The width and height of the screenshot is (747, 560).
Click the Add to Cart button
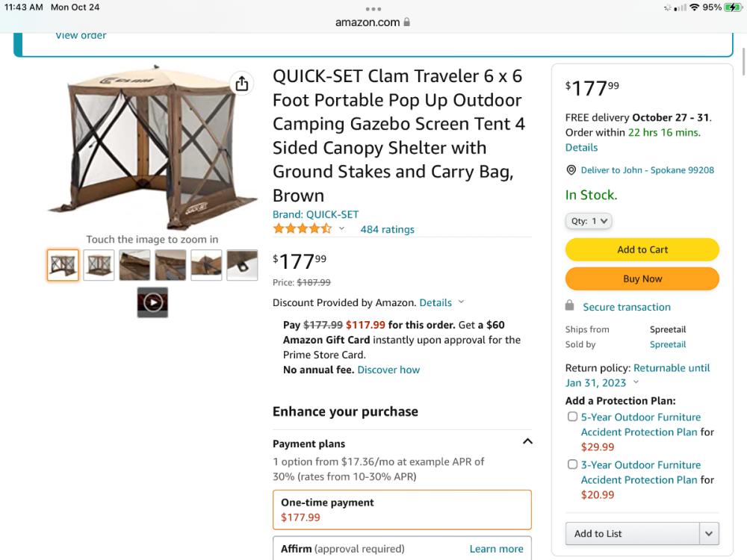[642, 249]
